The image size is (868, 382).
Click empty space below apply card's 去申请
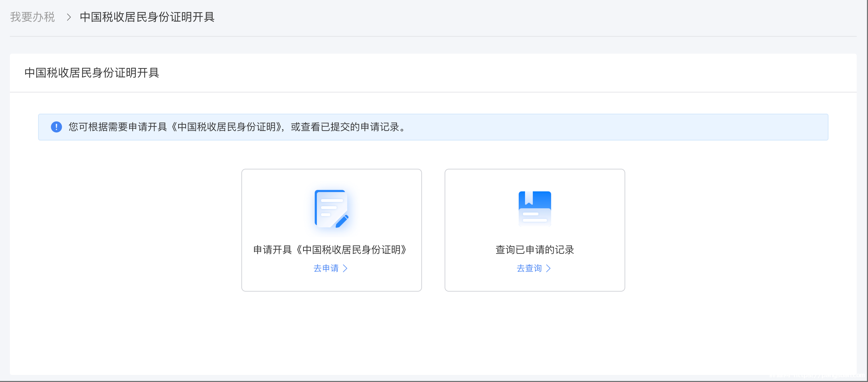pyautogui.click(x=331, y=281)
